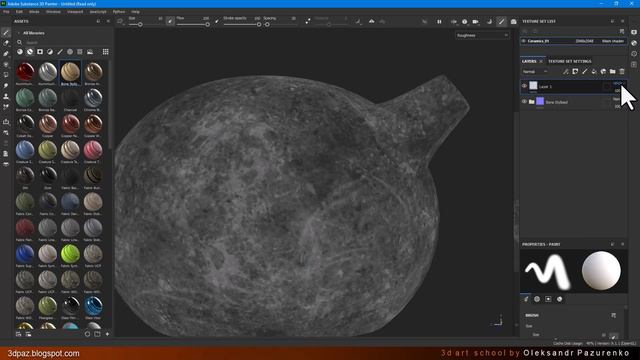Adjust the Stroke opacity slider
This screenshot has width=640, height=360.
pos(242,24)
